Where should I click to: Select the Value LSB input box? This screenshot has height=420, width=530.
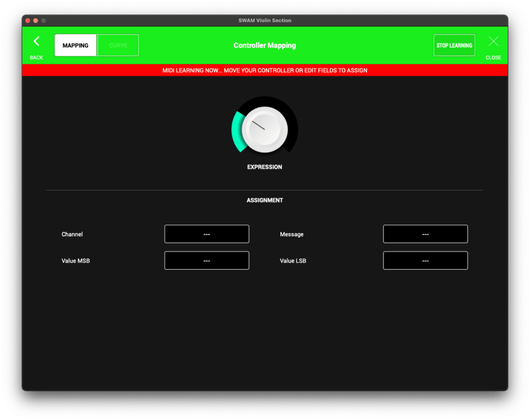425,260
